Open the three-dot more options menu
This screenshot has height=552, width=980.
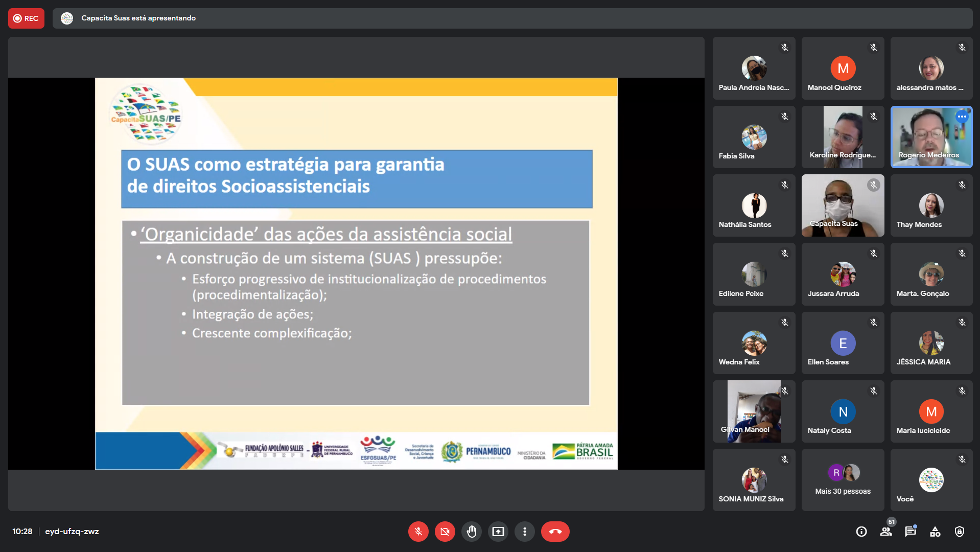point(524,532)
